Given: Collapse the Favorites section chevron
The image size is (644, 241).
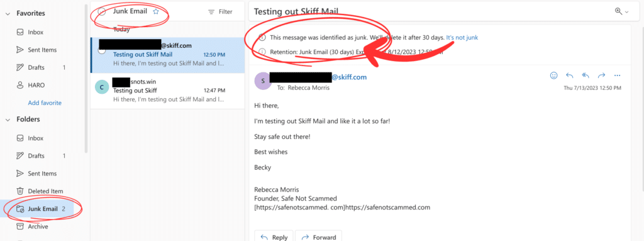Looking at the screenshot, I should (x=8, y=14).
